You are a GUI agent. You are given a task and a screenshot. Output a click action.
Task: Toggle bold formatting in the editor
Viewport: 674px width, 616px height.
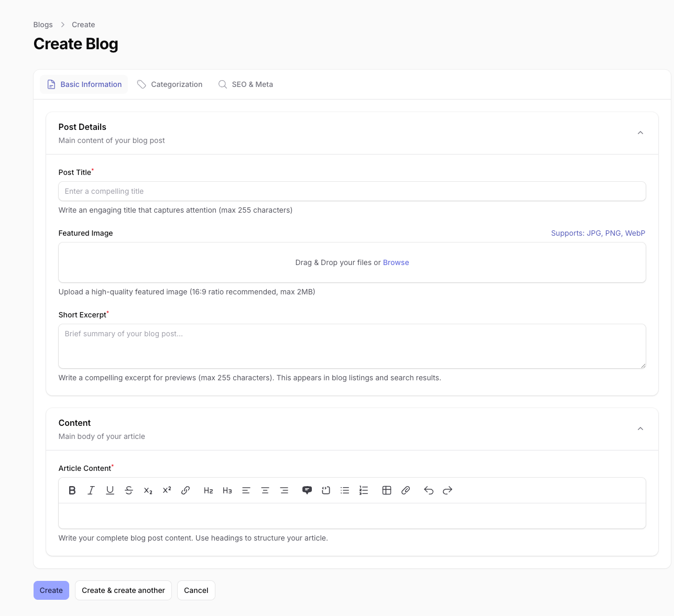click(x=72, y=490)
